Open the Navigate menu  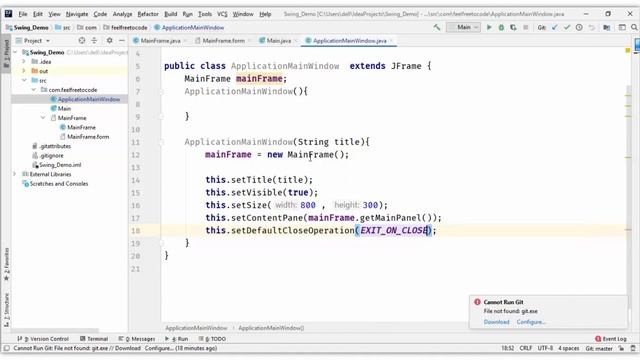pyautogui.click(x=77, y=14)
